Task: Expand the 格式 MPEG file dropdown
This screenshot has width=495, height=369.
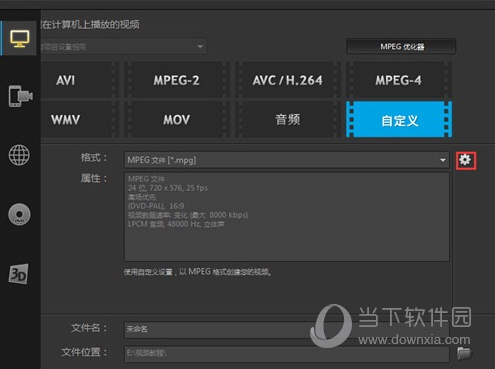Action: click(287, 160)
